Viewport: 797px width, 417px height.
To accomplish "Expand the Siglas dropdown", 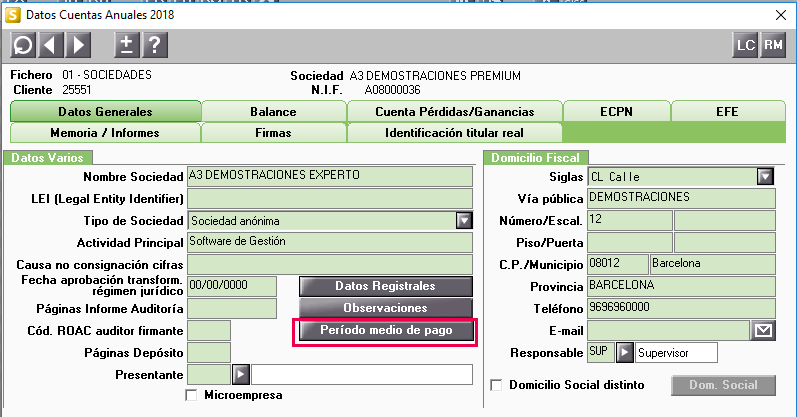I will click(x=765, y=176).
